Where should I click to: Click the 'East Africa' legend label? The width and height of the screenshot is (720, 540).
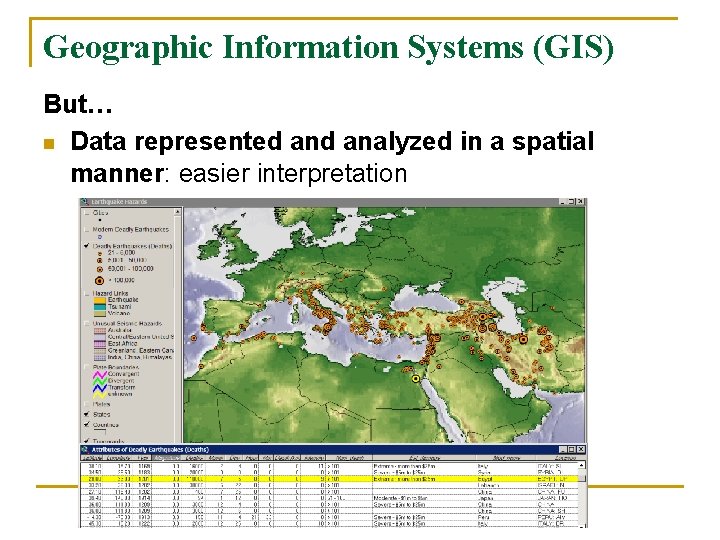click(123, 343)
